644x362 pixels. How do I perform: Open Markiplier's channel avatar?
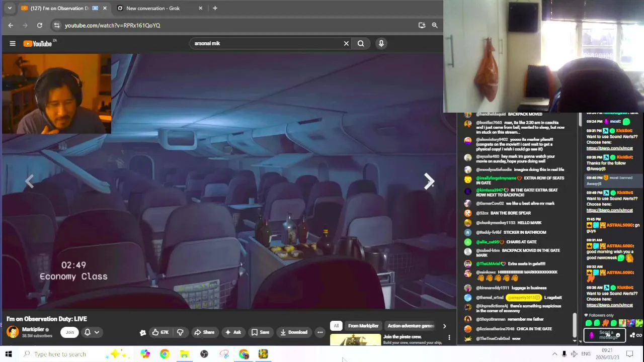click(13, 332)
